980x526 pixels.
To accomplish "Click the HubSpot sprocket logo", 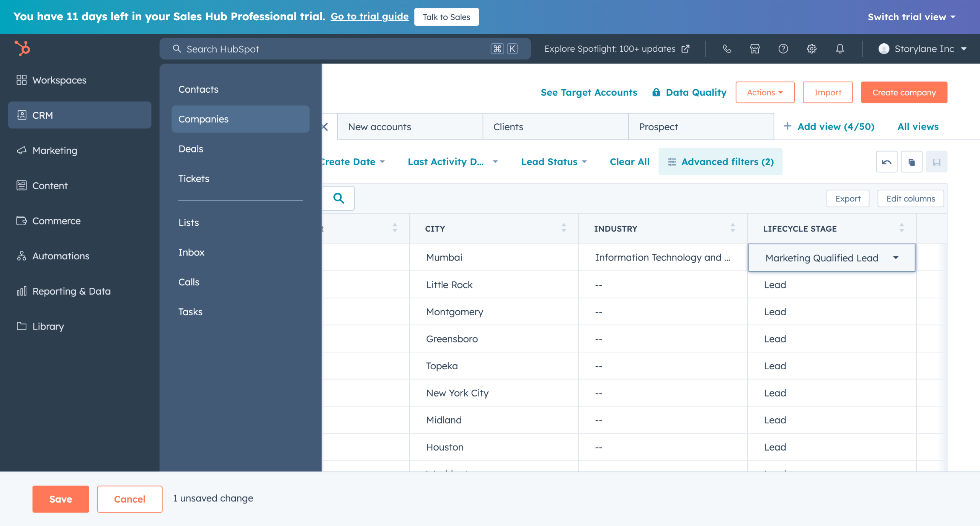I will (22, 49).
